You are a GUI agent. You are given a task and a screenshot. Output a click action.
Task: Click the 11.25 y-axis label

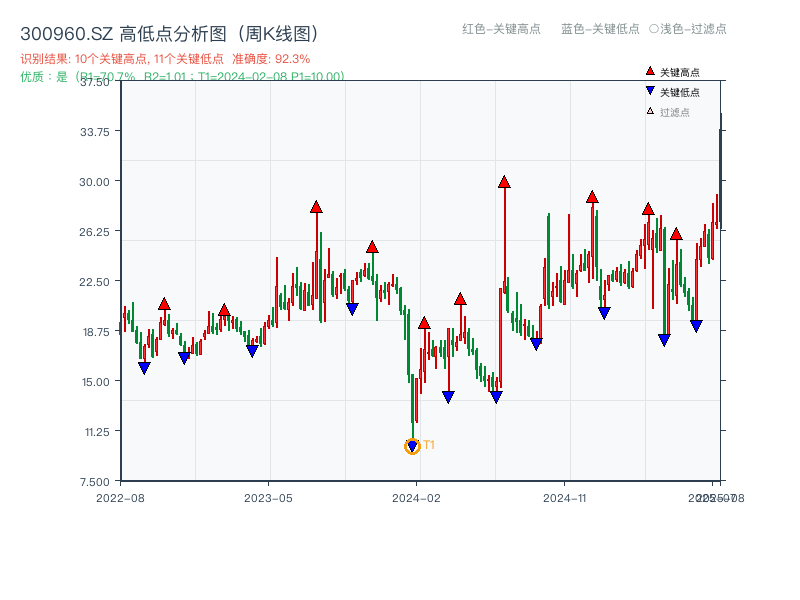click(x=97, y=432)
